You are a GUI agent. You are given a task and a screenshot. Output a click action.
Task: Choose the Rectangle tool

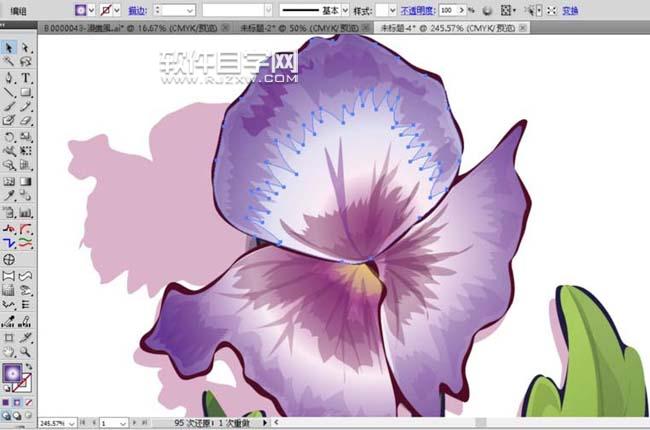[25, 92]
